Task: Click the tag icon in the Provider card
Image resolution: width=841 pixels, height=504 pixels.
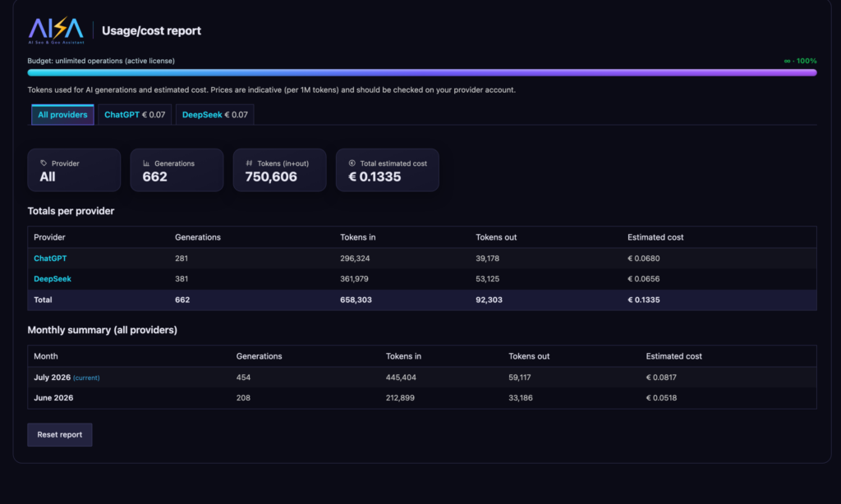Action: coord(44,163)
